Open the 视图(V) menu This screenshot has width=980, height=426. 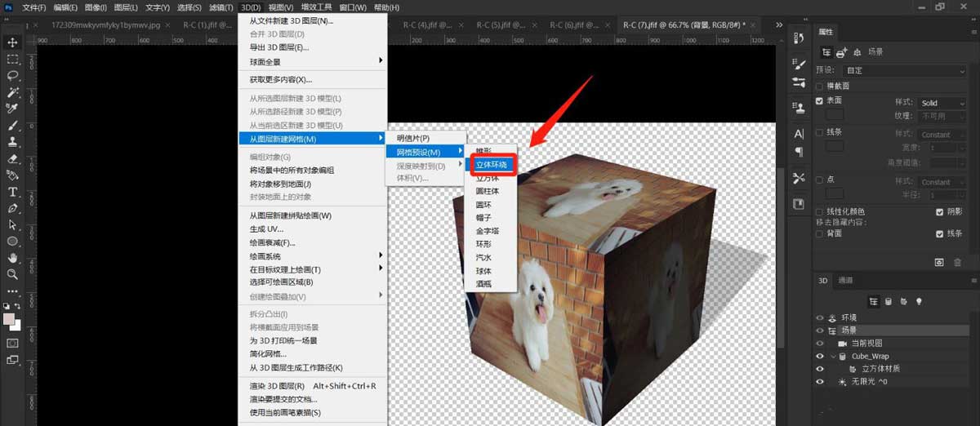(x=281, y=7)
